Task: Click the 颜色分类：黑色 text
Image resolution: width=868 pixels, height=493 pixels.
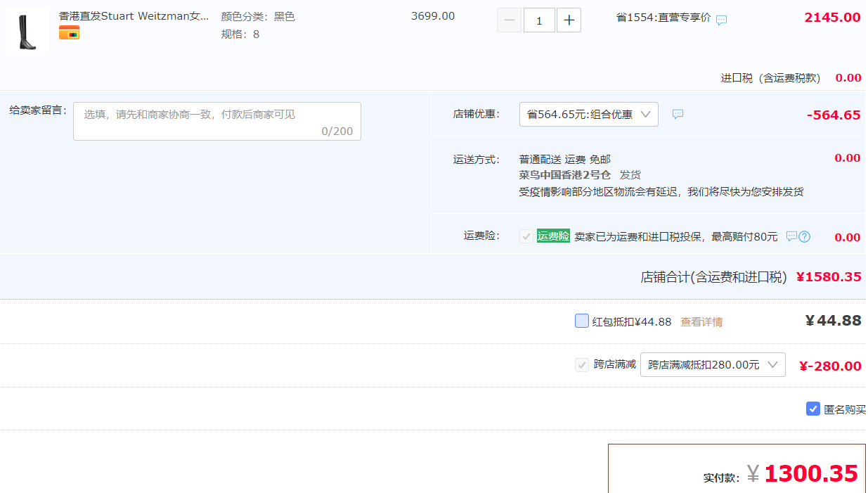Action: (x=258, y=16)
